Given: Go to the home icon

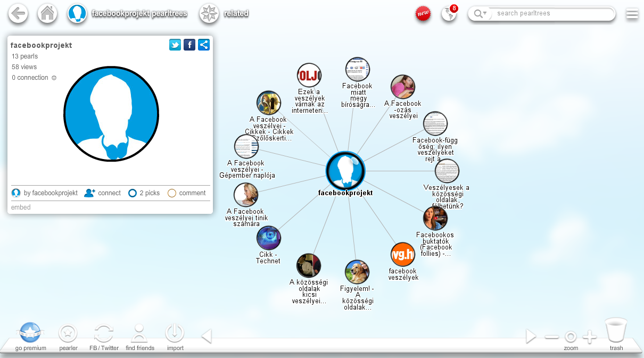Looking at the screenshot, I should pyautogui.click(x=47, y=13).
